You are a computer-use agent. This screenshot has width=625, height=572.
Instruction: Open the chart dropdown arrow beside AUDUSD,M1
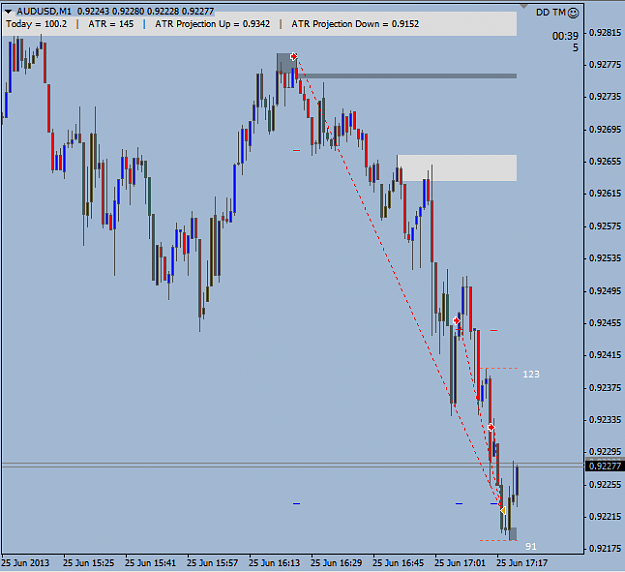[8, 12]
